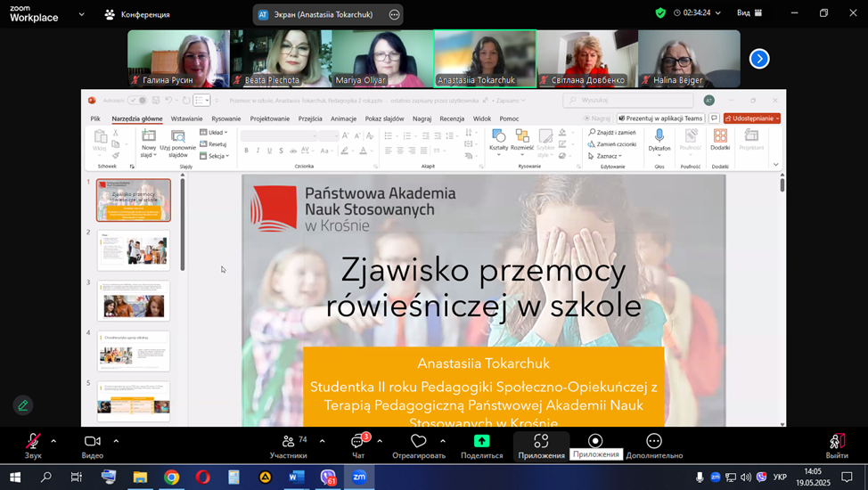868x490 pixels.
Task: Expand audio options arrow next to Звук
Action: pos(53,441)
